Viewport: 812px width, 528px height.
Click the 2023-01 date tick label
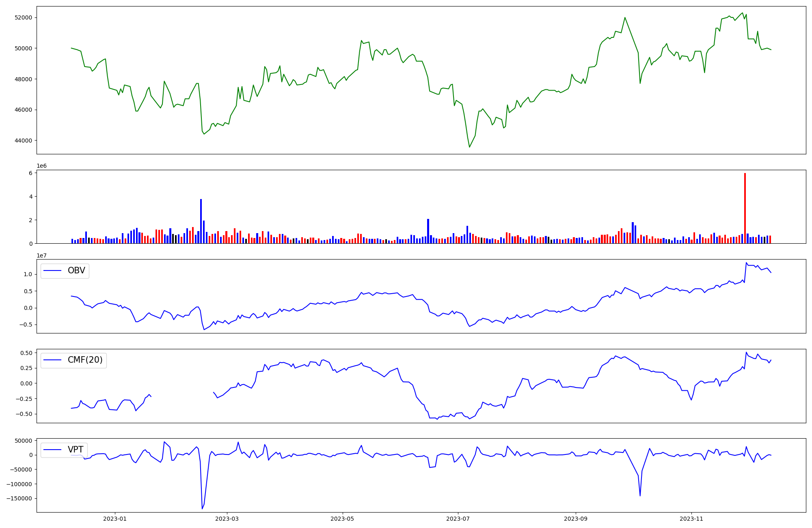point(115,519)
